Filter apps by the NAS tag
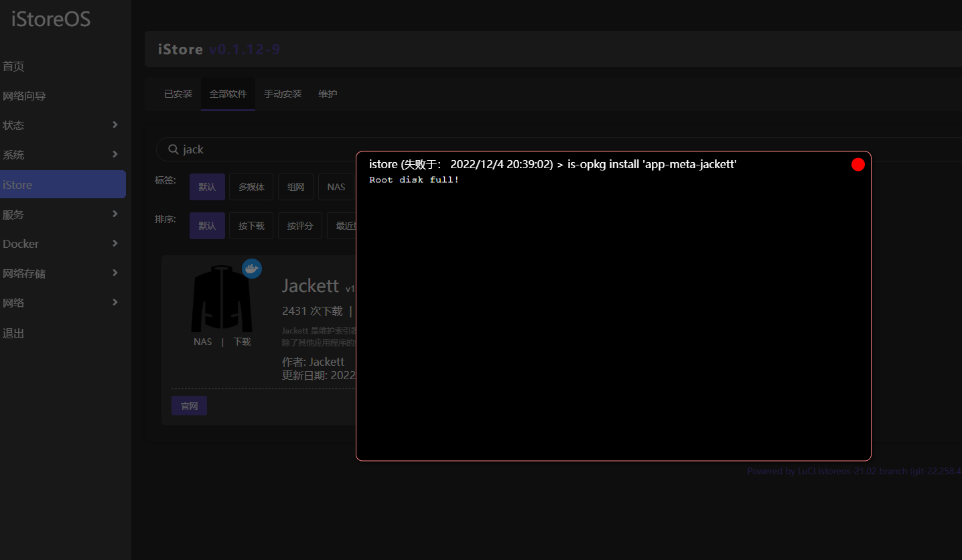The image size is (962, 560). [x=336, y=186]
